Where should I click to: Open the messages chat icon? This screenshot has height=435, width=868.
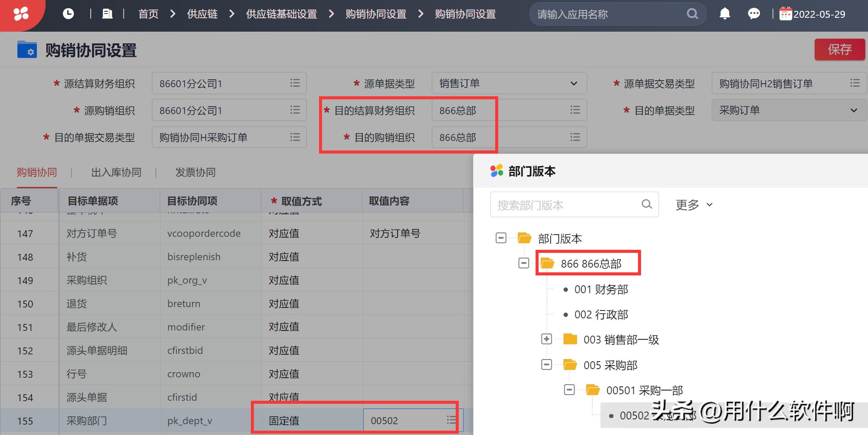click(754, 13)
